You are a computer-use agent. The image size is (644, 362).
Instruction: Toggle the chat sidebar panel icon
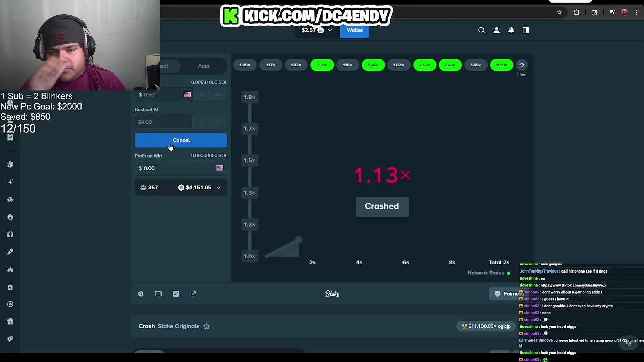tap(526, 30)
